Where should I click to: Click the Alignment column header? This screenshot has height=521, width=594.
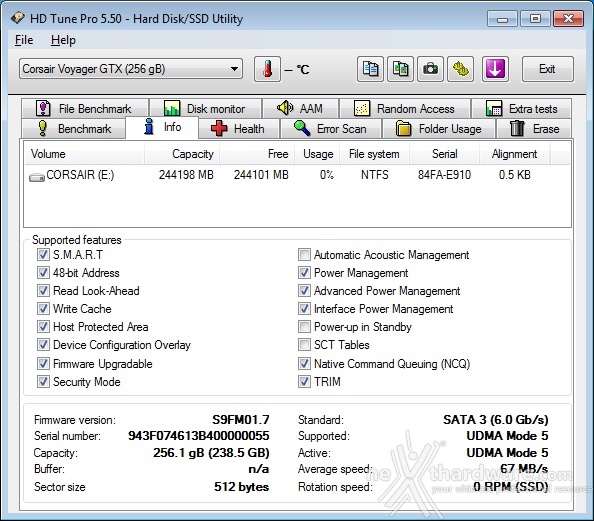tap(514, 154)
